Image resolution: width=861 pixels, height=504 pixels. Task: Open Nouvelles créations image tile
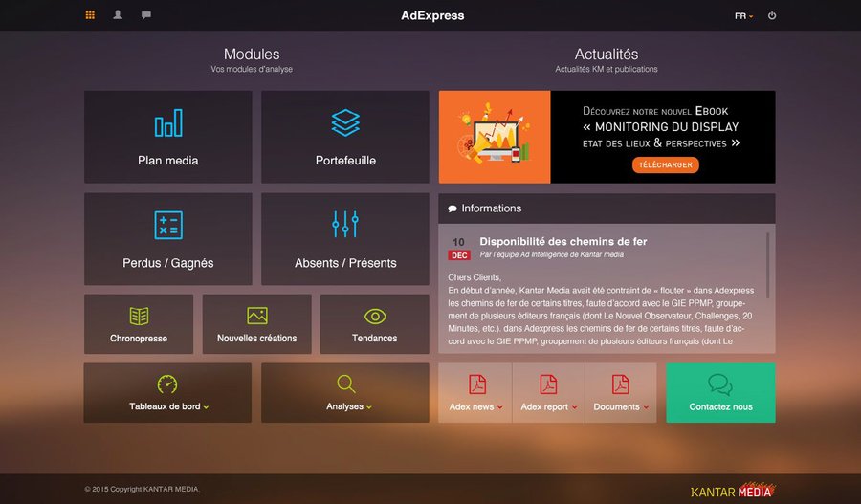pos(256,324)
